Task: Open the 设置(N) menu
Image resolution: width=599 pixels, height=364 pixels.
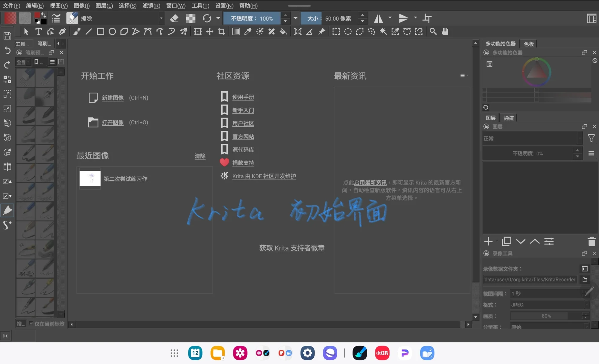Action: point(224,6)
